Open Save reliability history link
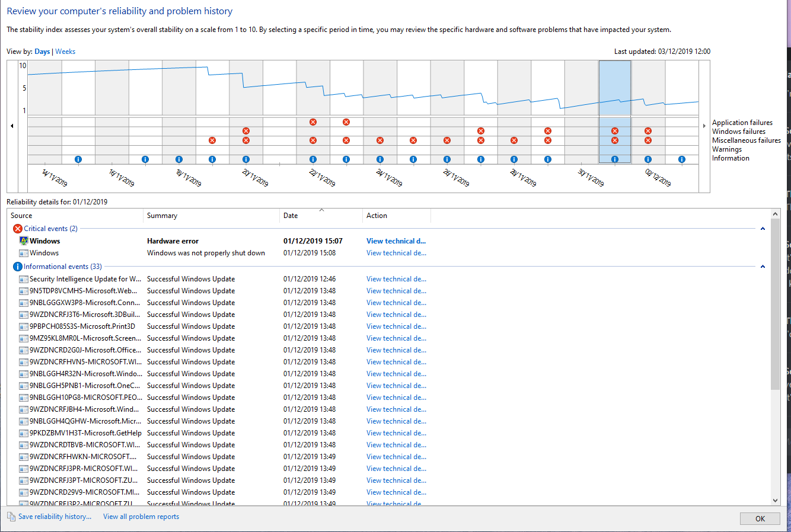Viewport: 791px width, 532px height. tap(55, 517)
